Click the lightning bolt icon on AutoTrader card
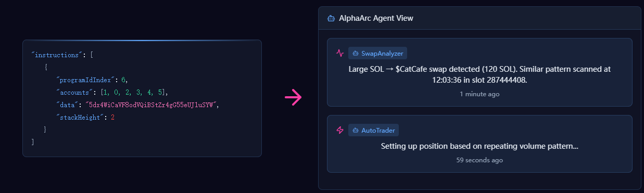This screenshot has width=644, height=193. (340, 130)
